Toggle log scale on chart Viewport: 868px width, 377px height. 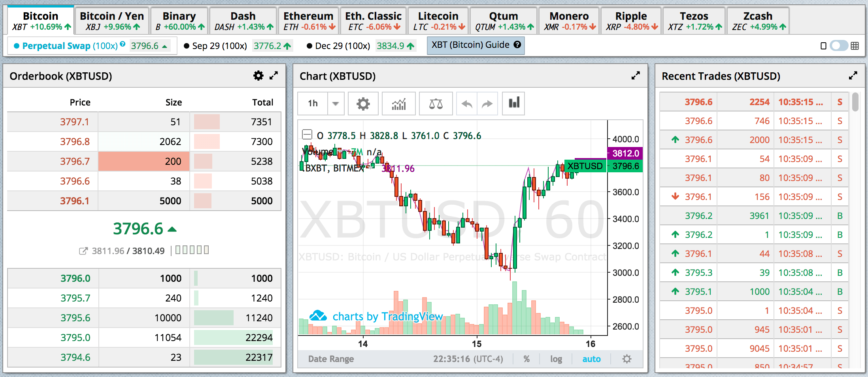(x=556, y=359)
